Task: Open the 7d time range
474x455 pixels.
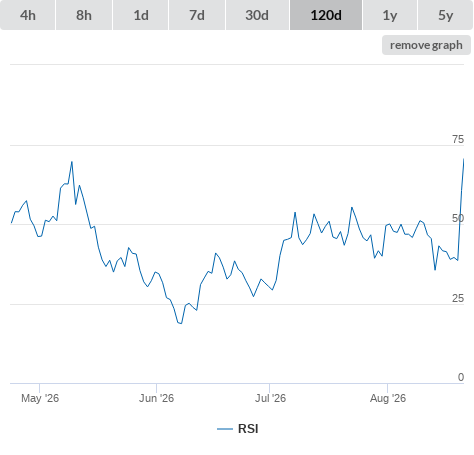Action: [197, 15]
